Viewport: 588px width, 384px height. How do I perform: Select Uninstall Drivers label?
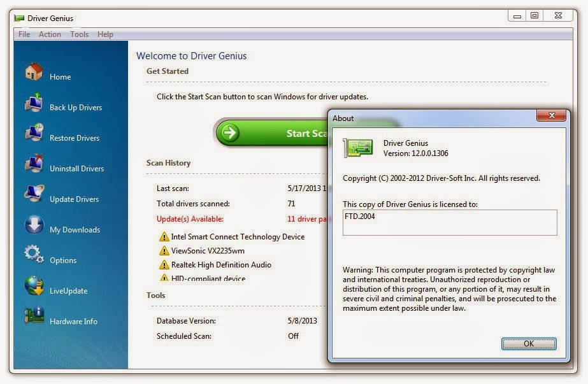click(x=77, y=169)
